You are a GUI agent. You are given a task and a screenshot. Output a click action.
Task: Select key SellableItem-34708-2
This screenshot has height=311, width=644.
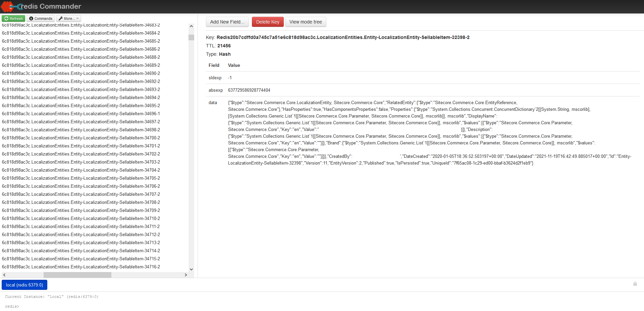(81, 202)
